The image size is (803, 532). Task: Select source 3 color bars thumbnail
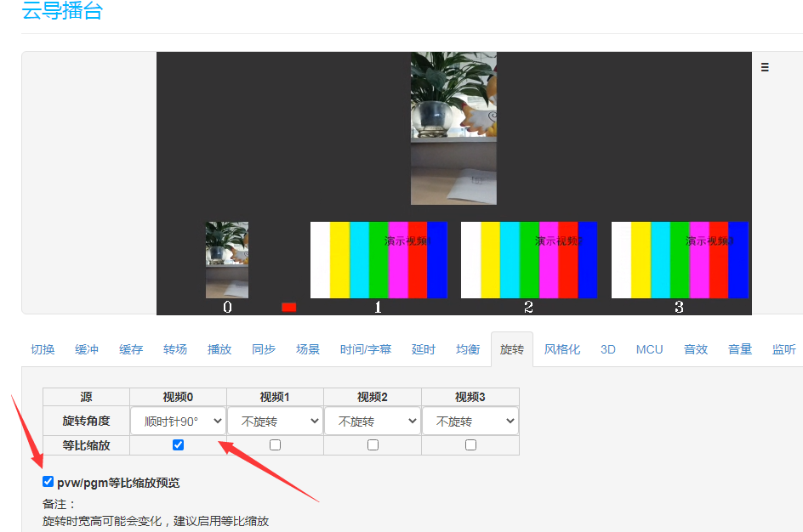(680, 260)
